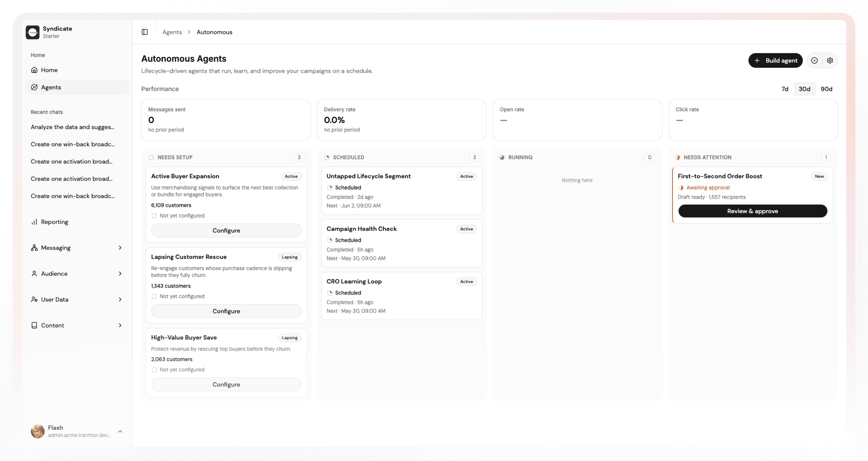Click Flash user avatar
868x461 pixels.
point(38,431)
